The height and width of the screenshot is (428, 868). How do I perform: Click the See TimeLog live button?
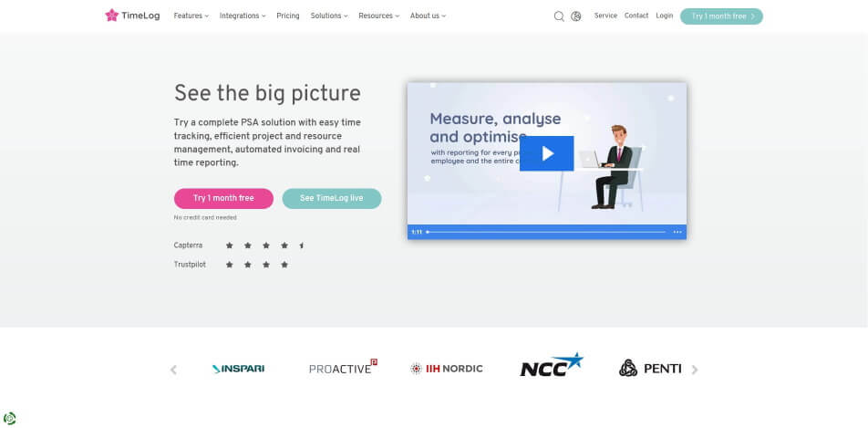click(x=332, y=198)
